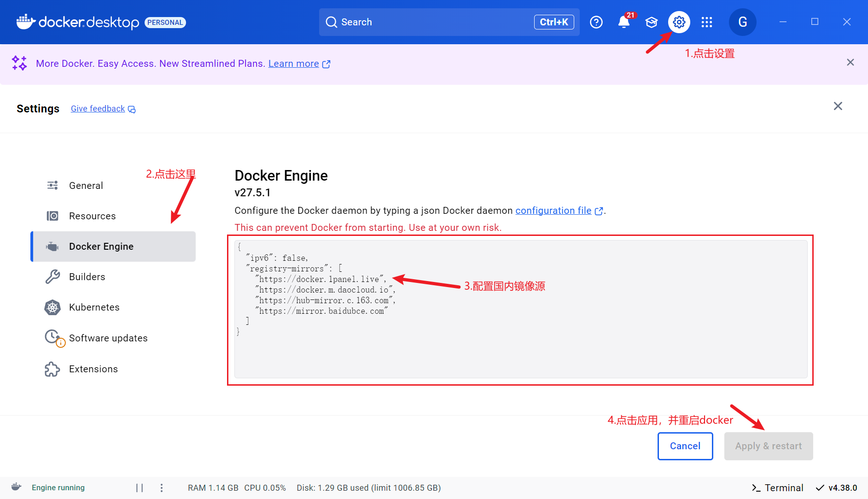Click the Docker Engine heading
This screenshot has width=868, height=499.
(x=281, y=176)
